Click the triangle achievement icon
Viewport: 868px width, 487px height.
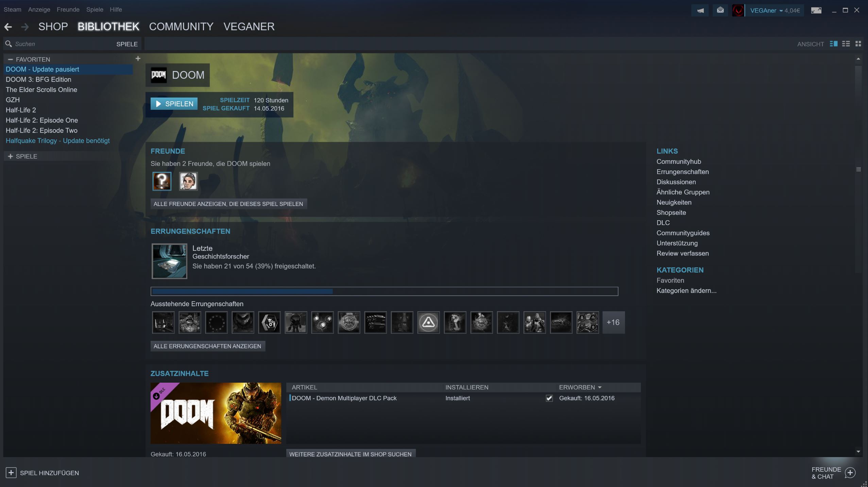point(428,322)
